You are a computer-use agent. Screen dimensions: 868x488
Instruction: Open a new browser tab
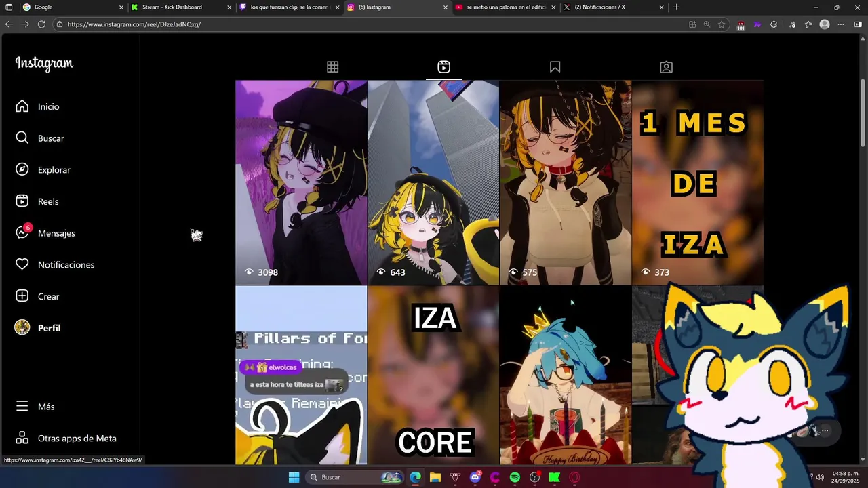pos(676,7)
